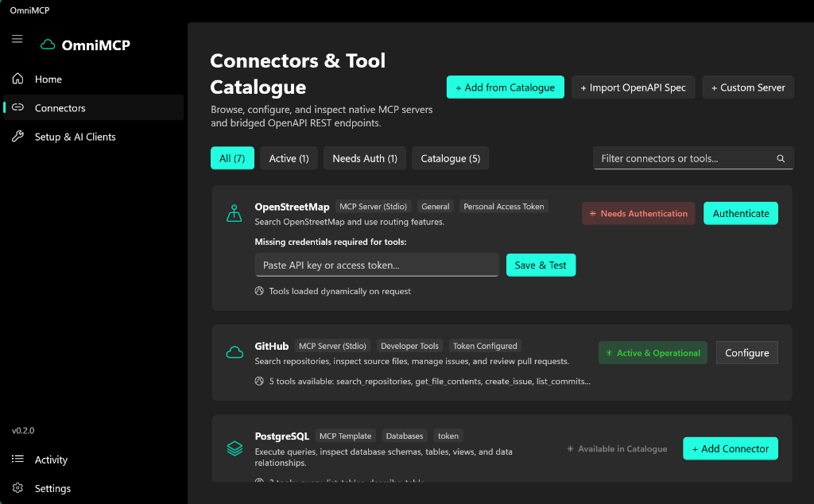Click the Token Configured tag
This screenshot has height=504, width=814.
click(x=485, y=347)
